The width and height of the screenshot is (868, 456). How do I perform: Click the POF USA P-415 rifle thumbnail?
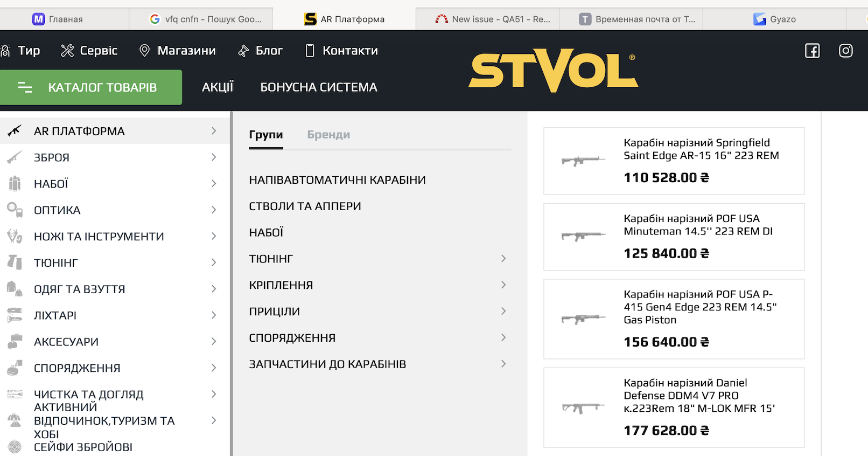coord(584,319)
